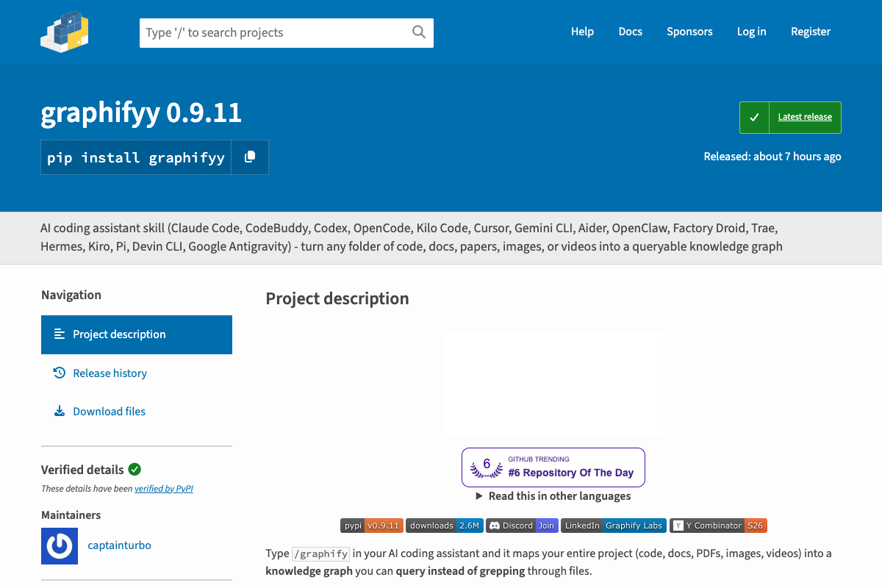The width and height of the screenshot is (882, 588).
Task: Click the captainturbo maintainer link
Action: (119, 545)
